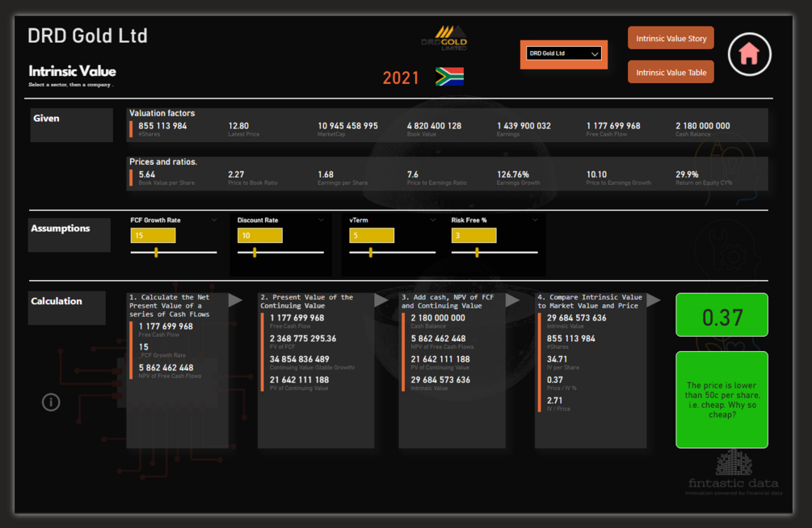Click the Return on Equity 29.9%
Viewport: 812px width, 528px height.
tap(688, 174)
